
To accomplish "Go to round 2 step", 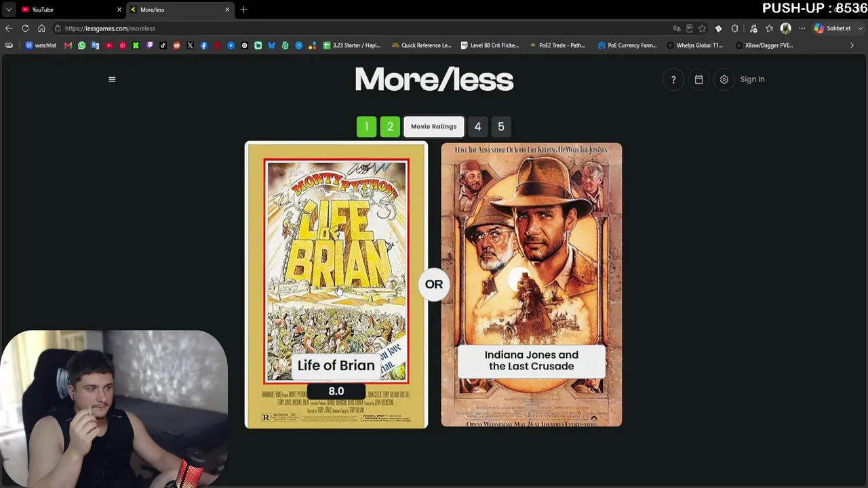I will coord(390,127).
